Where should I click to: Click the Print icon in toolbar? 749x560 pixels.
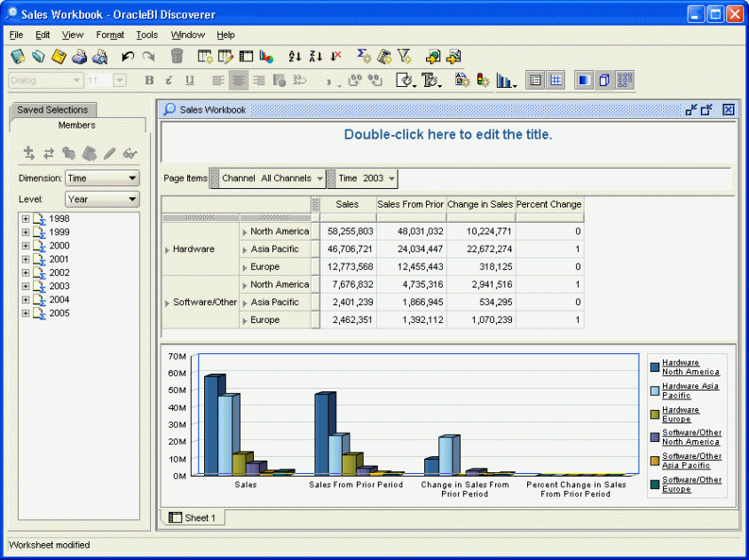tap(79, 57)
